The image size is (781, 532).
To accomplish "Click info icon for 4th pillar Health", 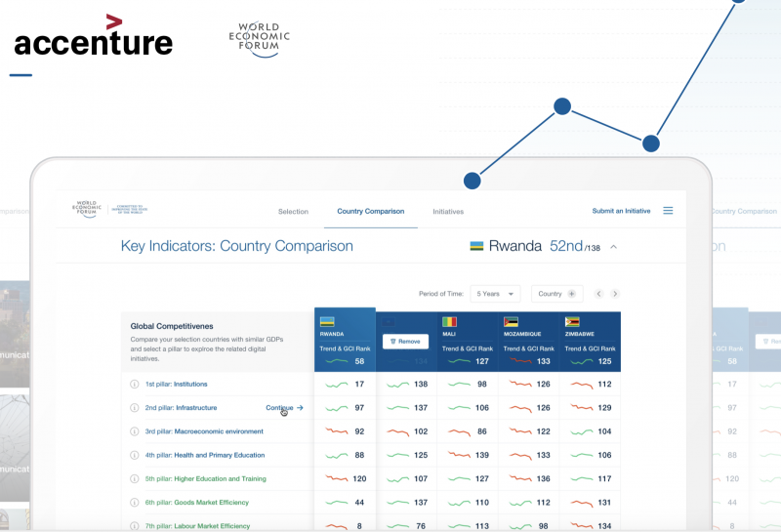I will click(134, 455).
